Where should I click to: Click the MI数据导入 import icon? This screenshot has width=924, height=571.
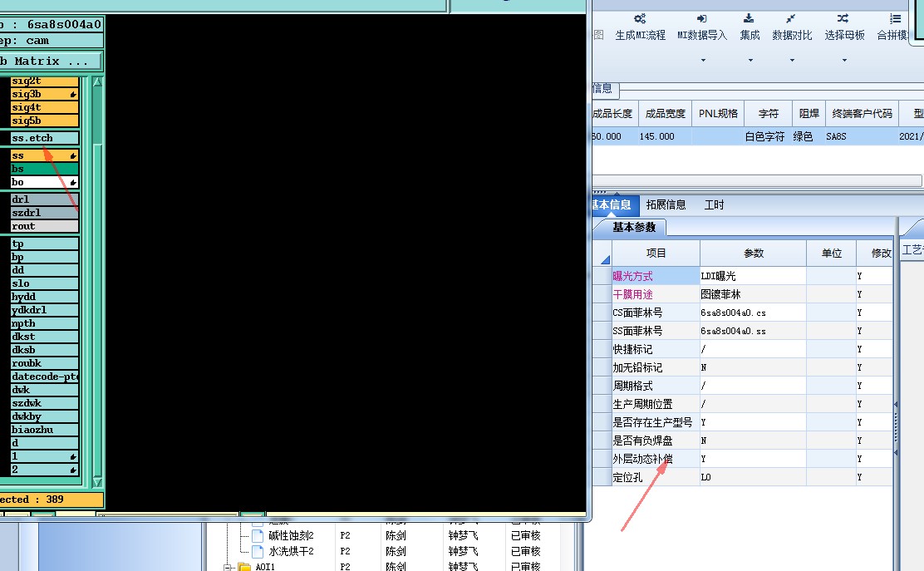point(702,19)
